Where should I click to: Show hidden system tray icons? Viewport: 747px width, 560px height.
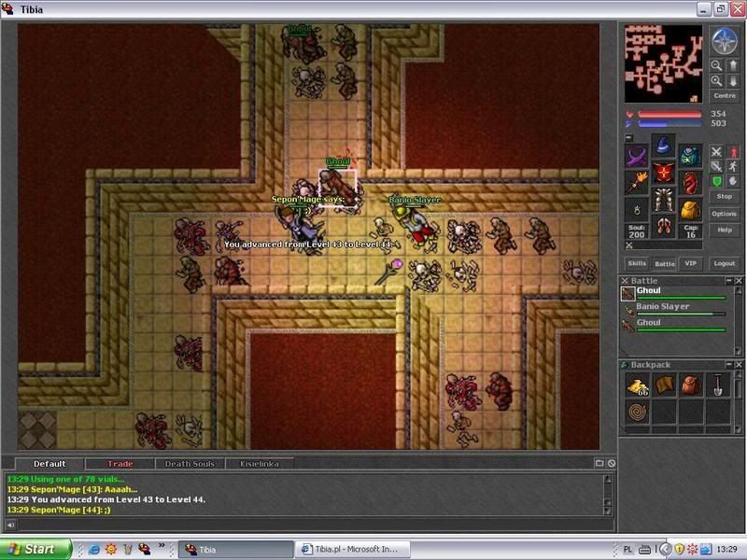coord(665,550)
